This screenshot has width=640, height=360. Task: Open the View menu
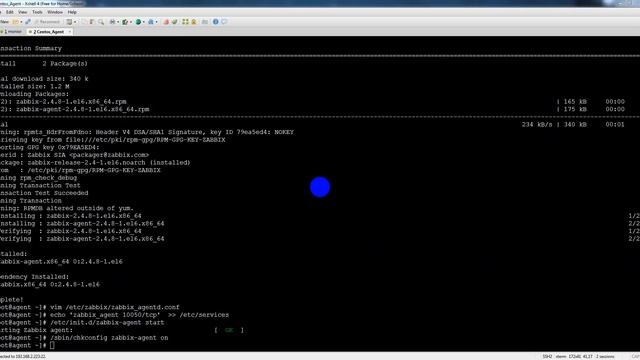coord(22,12)
